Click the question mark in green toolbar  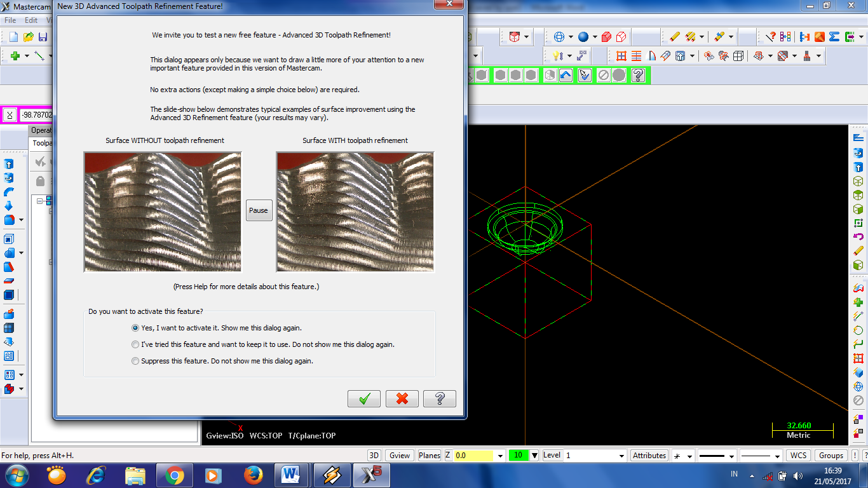coord(639,76)
